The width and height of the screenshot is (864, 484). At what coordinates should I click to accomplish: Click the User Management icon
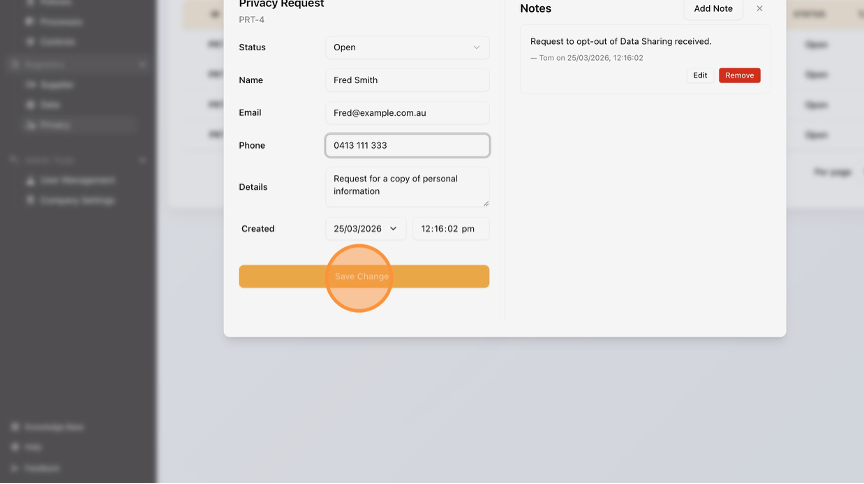point(31,180)
